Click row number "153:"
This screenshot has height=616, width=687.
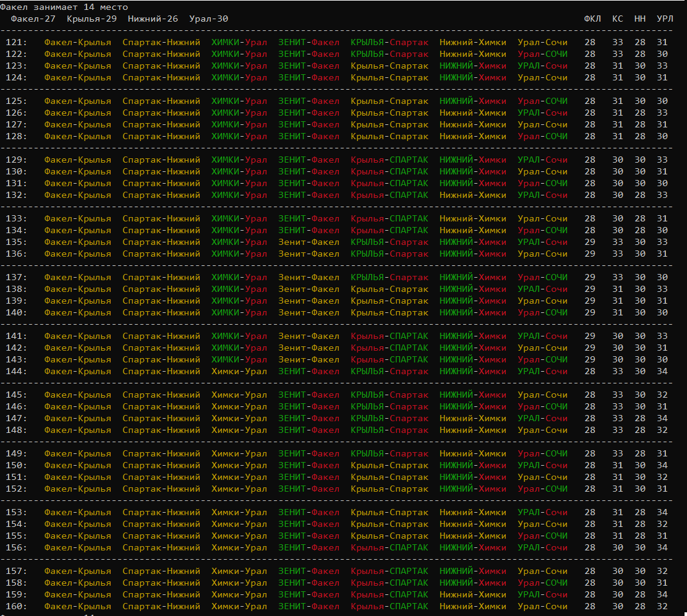point(16,512)
